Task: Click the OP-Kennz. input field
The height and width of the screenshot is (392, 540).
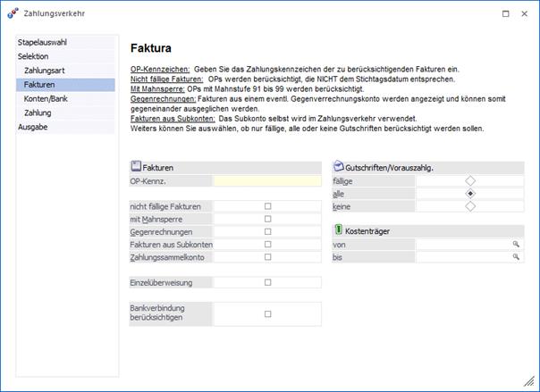Action: 267,180
